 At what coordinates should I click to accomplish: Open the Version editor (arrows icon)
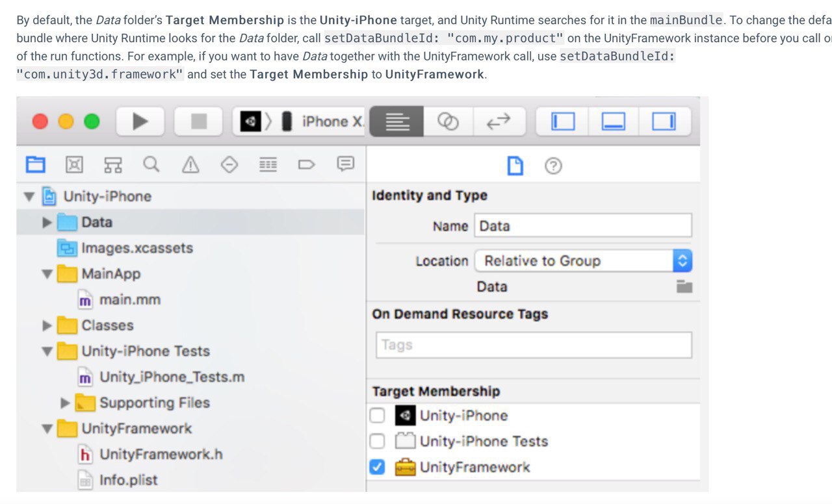(499, 121)
